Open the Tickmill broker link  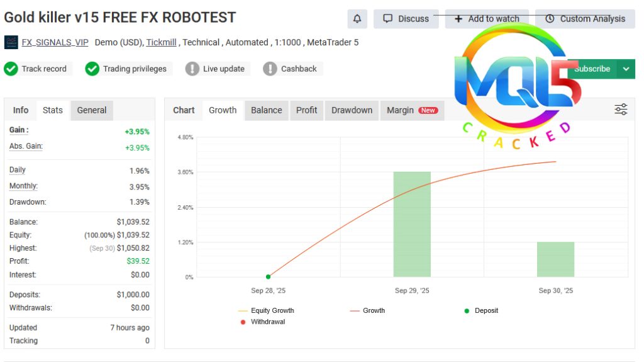click(161, 42)
